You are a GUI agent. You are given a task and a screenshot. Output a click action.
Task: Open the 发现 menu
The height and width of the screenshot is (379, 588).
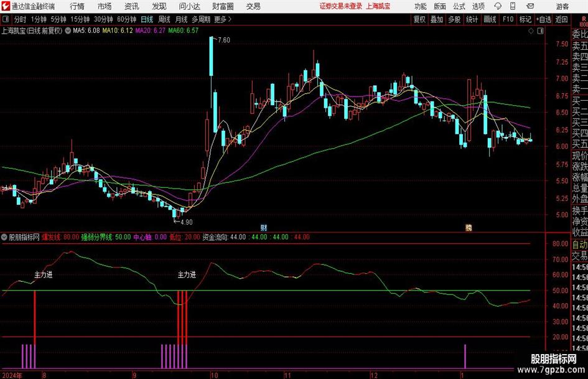pyautogui.click(x=159, y=6)
